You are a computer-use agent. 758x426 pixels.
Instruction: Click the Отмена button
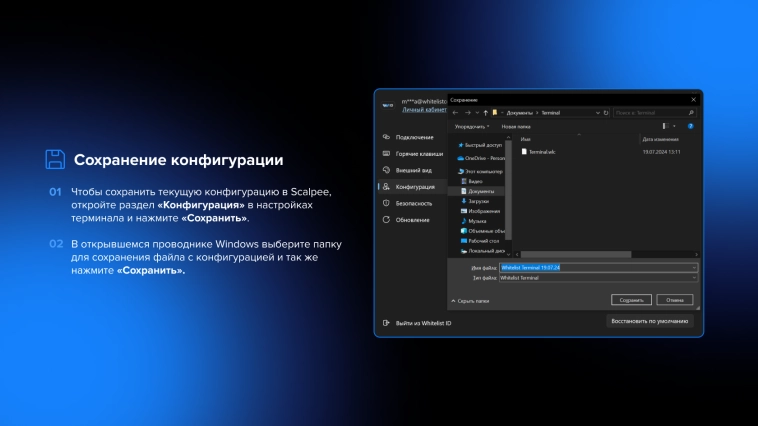(674, 300)
